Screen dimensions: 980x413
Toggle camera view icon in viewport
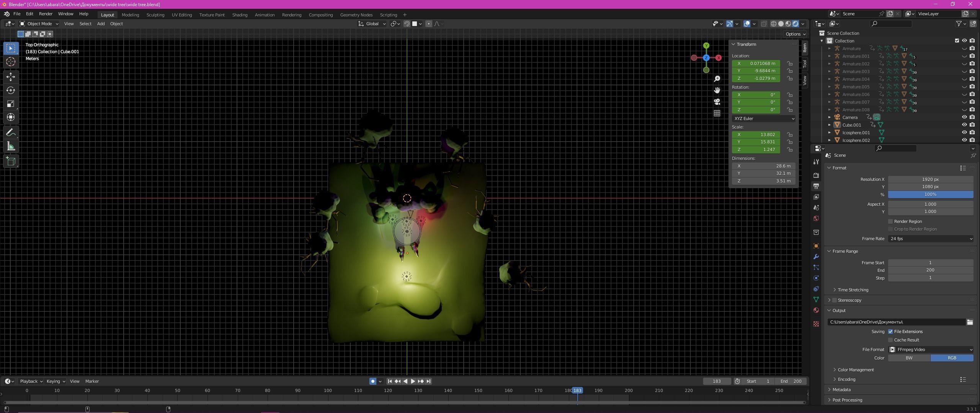click(717, 102)
